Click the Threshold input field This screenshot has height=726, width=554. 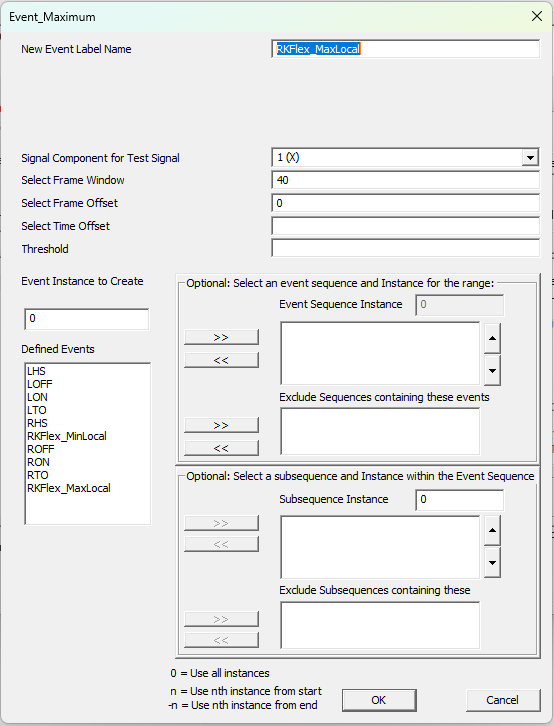405,249
